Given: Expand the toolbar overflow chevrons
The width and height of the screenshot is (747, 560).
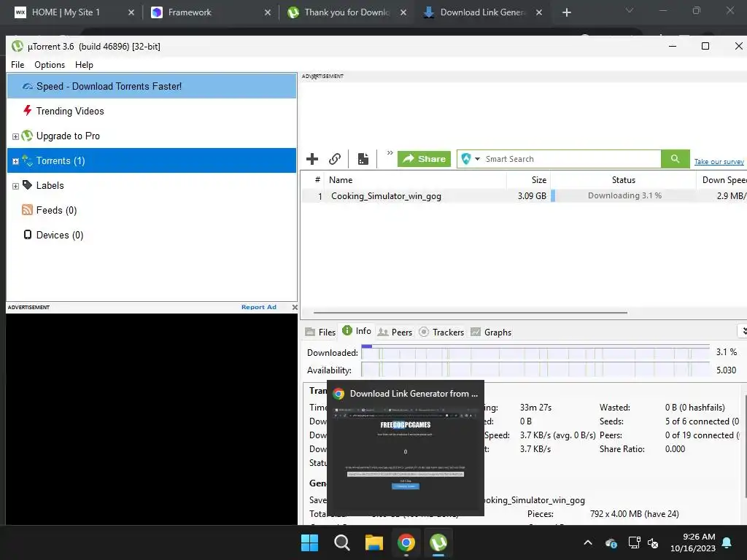Looking at the screenshot, I should [390, 153].
